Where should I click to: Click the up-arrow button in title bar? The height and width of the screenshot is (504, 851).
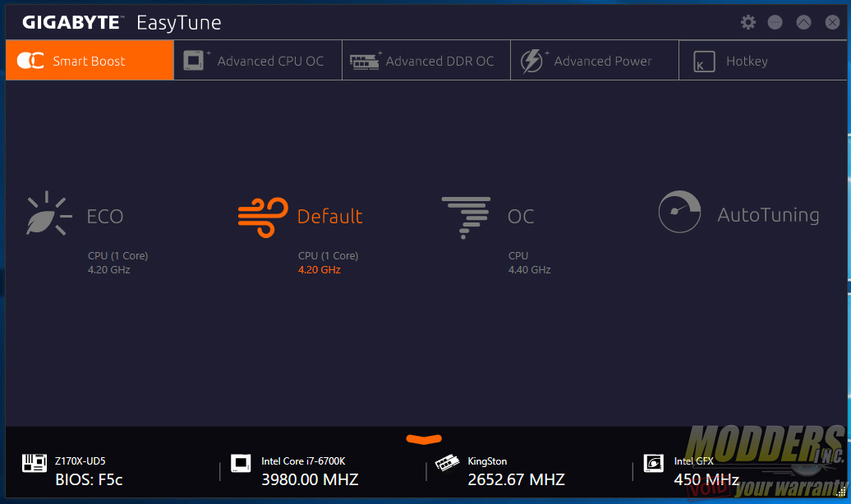(804, 22)
